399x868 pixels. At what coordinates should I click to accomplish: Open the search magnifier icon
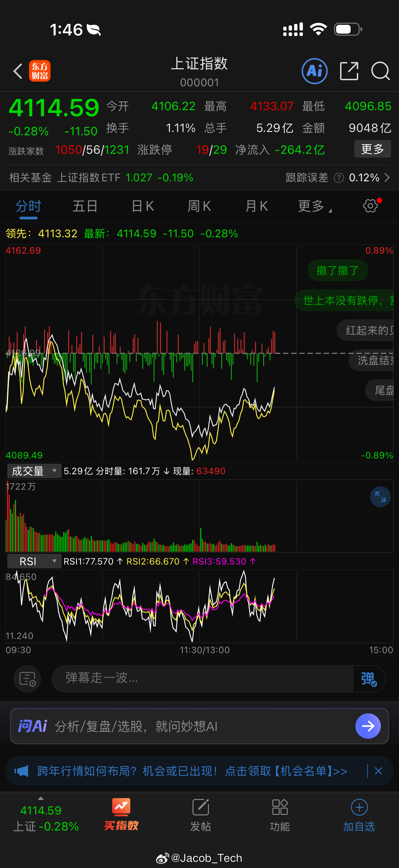tap(381, 71)
